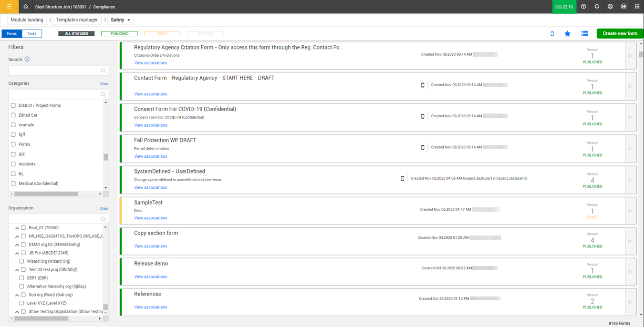Show favorite forms with blue star
Viewport: 644px width, 327px height.
(567, 34)
